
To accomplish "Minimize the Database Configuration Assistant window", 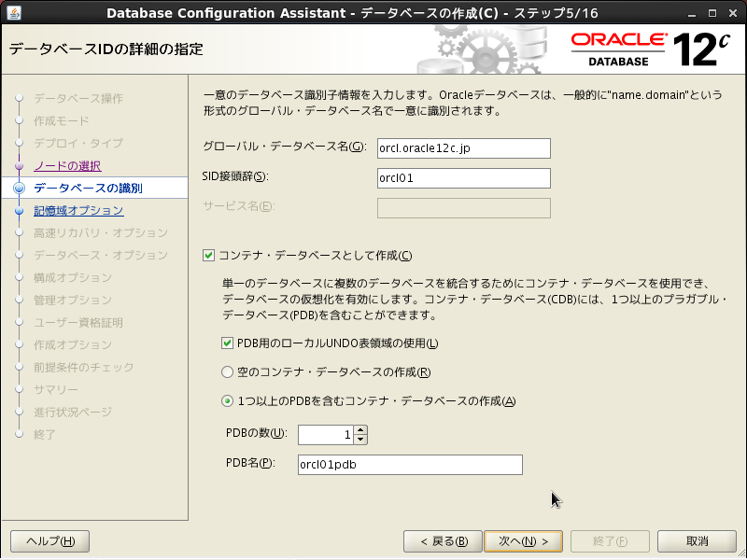I will pos(692,13).
